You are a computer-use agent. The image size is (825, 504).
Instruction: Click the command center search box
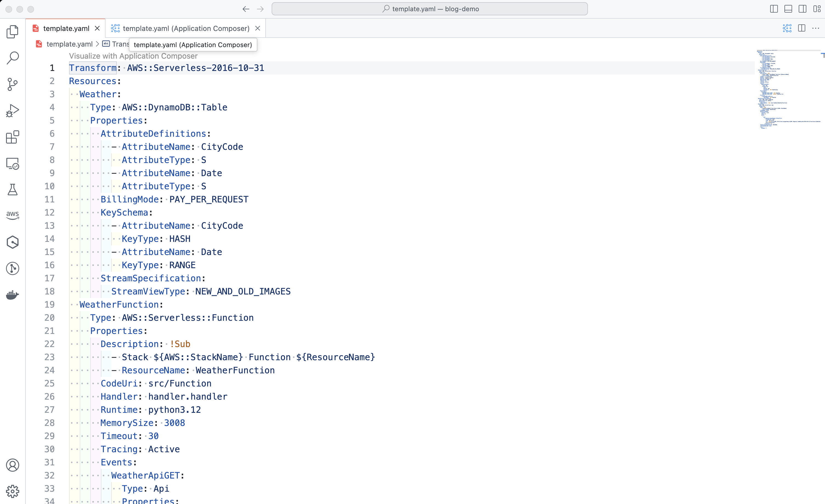pos(429,9)
